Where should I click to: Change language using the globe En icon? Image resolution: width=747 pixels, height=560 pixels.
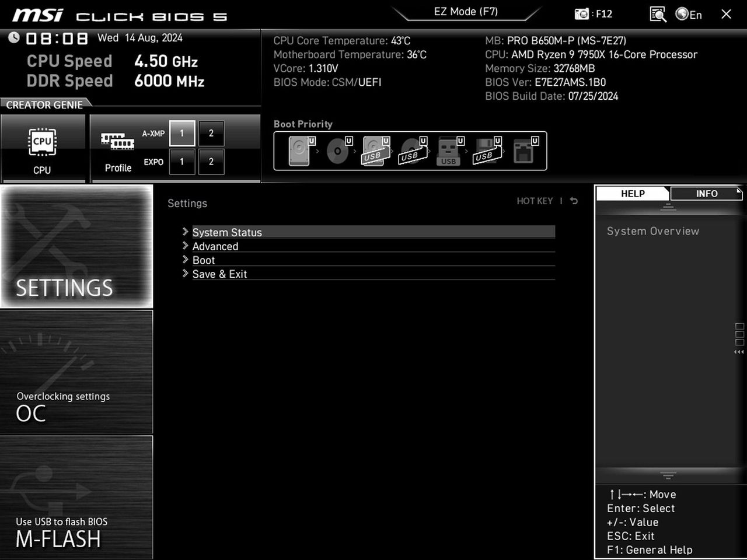tap(689, 14)
